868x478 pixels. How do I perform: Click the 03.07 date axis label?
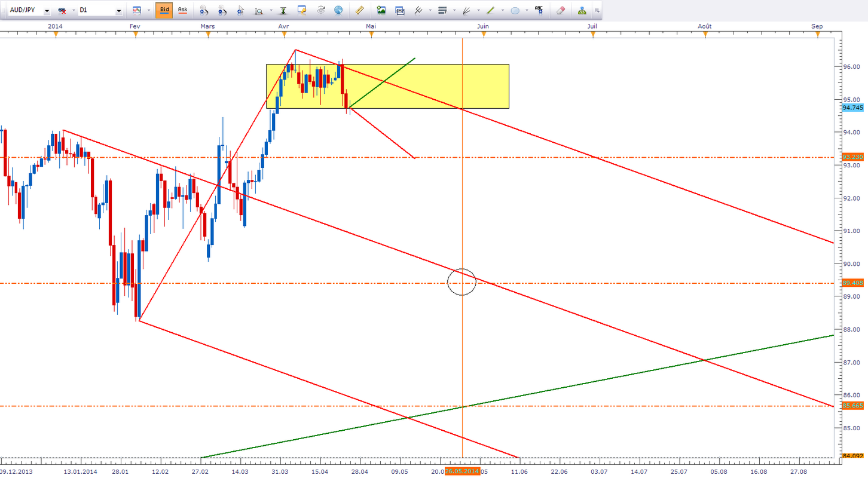[x=599, y=471]
